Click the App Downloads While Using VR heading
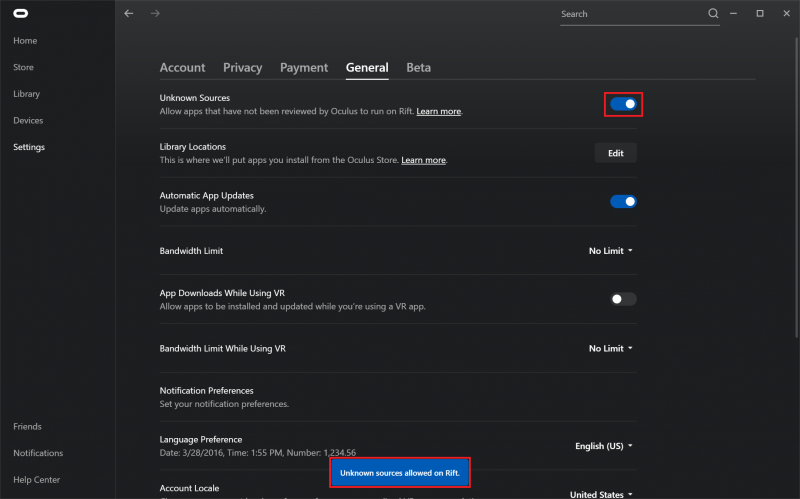 coord(222,293)
